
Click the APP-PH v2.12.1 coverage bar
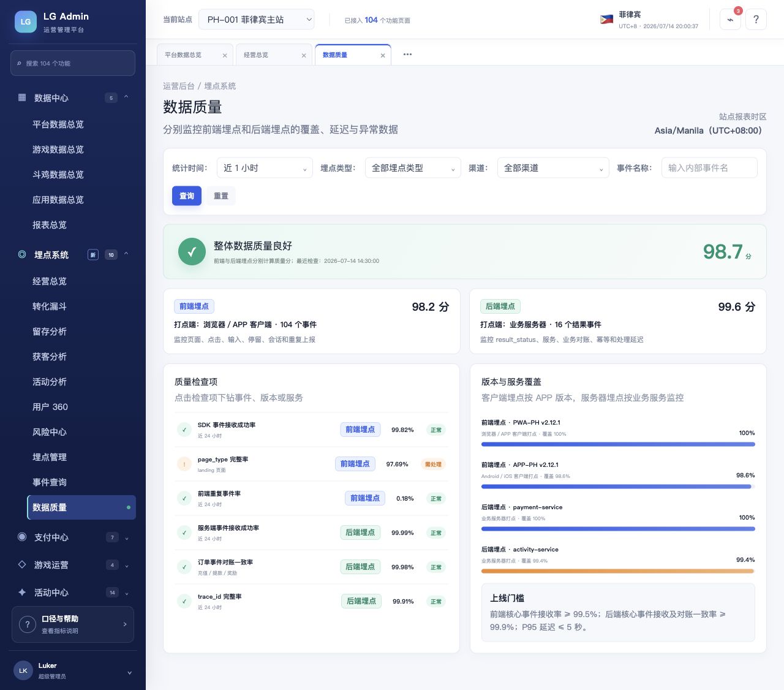pyautogui.click(x=618, y=487)
